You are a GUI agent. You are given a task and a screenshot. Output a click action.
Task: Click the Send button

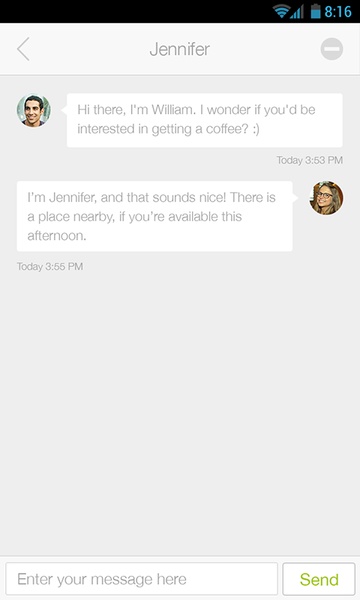(319, 579)
